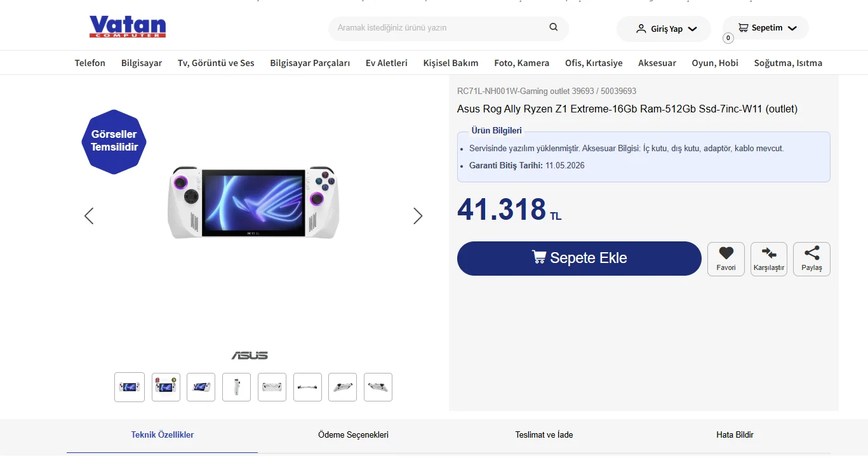Type in the product search field
This screenshot has height=458, width=868.
pyautogui.click(x=438, y=28)
